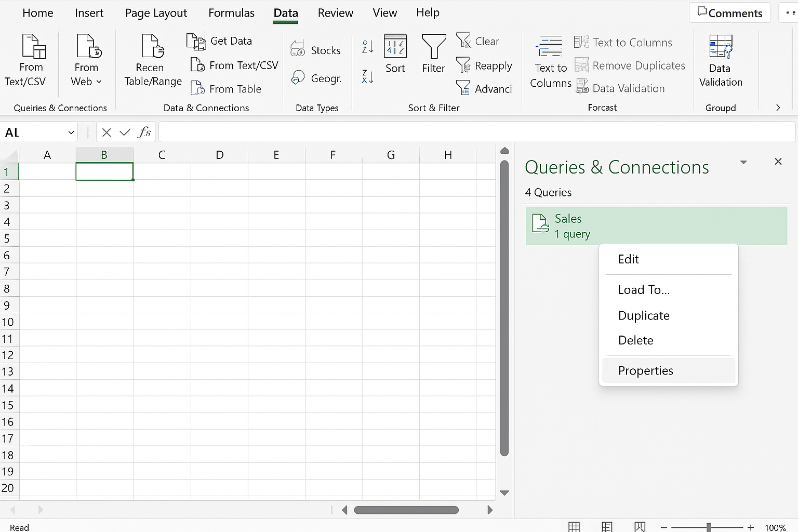The width and height of the screenshot is (798, 532).
Task: Choose Properties from the context menu
Action: [669, 370]
